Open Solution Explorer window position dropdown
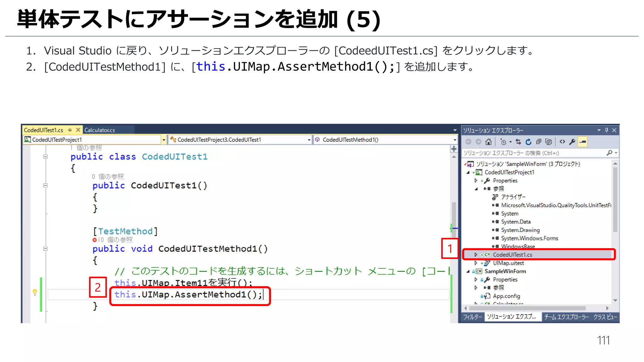The width and height of the screenshot is (644, 362). [x=599, y=130]
